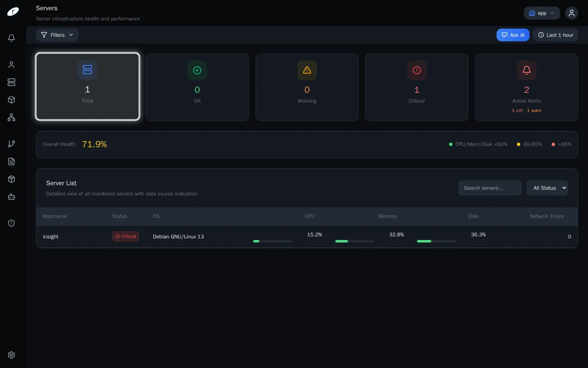Image resolution: width=588 pixels, height=368 pixels.
Task: Open the cube icon above the network icon
Action: coord(11,100)
